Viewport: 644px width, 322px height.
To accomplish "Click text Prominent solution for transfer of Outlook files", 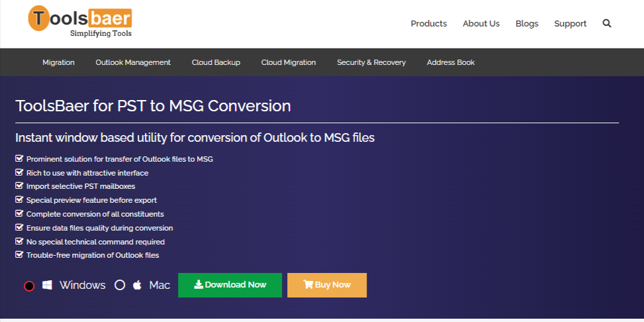I will point(120,159).
